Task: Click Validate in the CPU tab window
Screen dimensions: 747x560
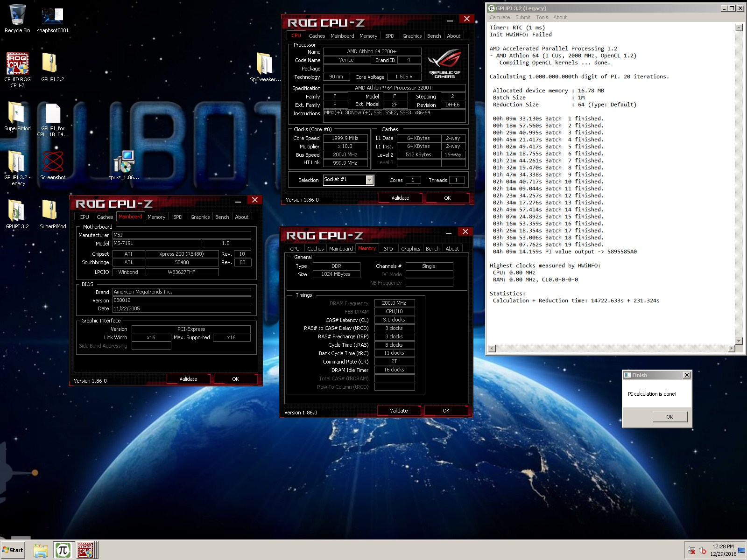Action: click(x=400, y=198)
